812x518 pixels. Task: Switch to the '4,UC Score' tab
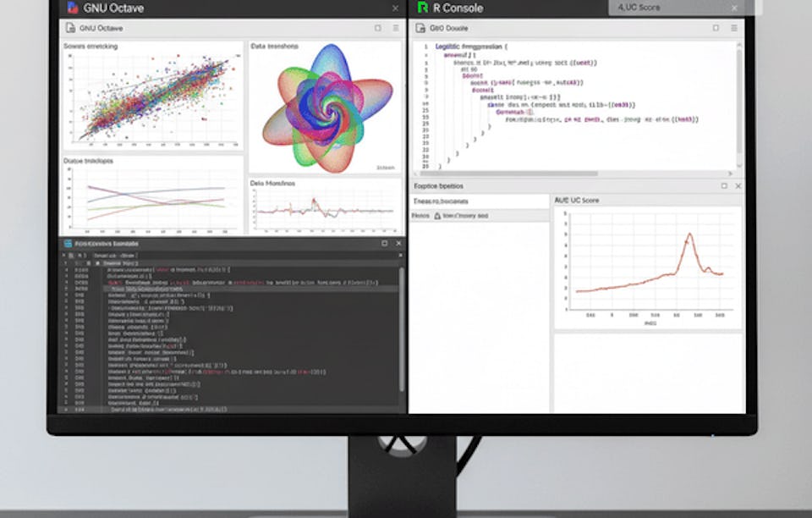pos(676,8)
